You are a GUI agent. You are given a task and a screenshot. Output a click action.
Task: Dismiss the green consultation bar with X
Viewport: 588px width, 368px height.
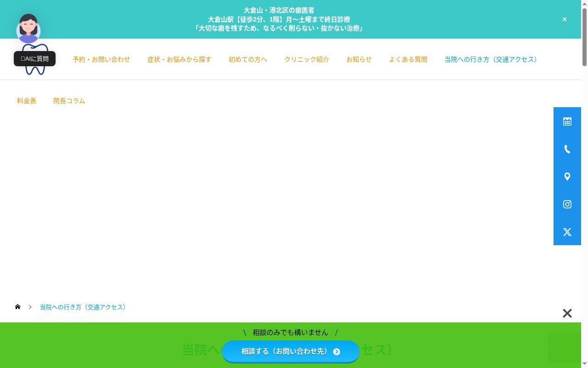[x=567, y=313]
